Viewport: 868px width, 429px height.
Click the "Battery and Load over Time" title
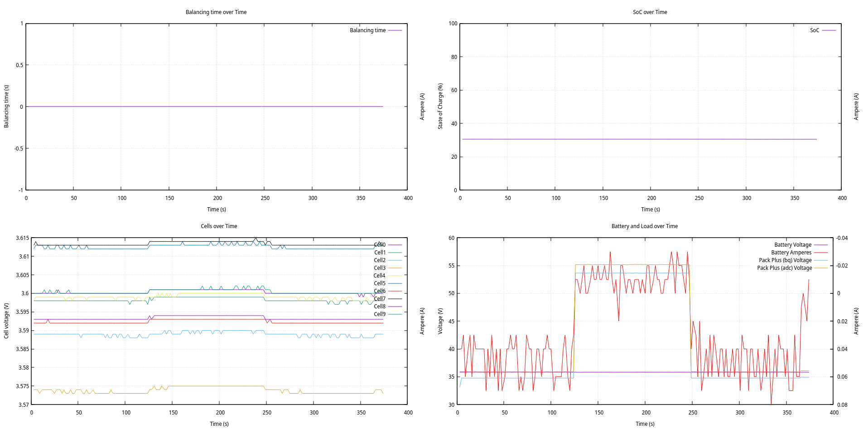pyautogui.click(x=644, y=226)
